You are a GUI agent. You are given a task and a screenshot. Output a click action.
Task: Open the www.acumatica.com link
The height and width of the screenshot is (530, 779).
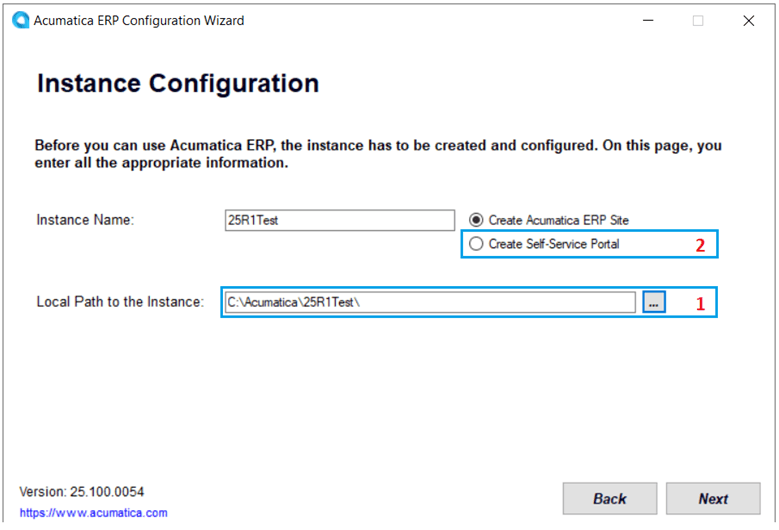pos(94,513)
